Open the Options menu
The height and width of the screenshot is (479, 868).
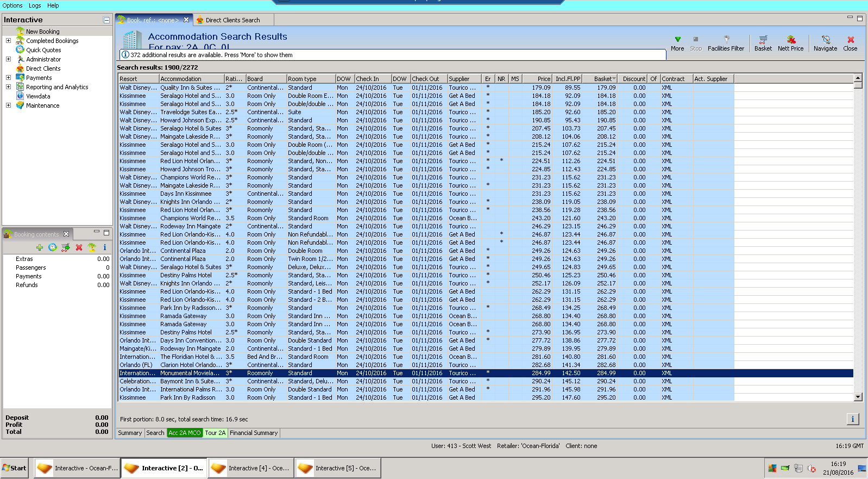[x=12, y=5]
